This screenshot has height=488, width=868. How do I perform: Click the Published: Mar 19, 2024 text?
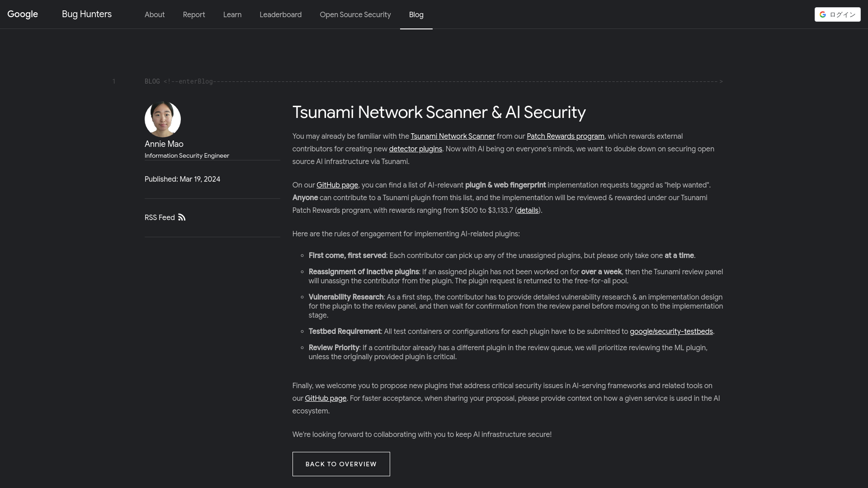pos(182,179)
